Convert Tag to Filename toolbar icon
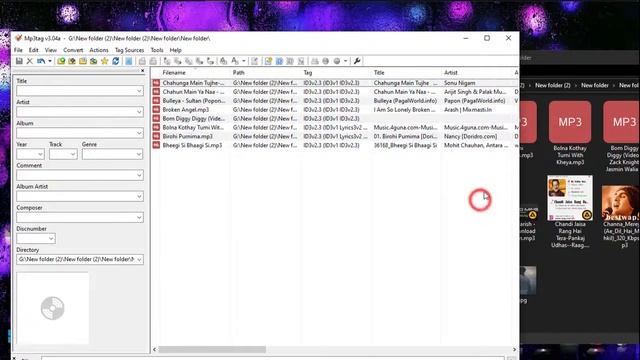This screenshot has height=360, width=640. [167, 61]
